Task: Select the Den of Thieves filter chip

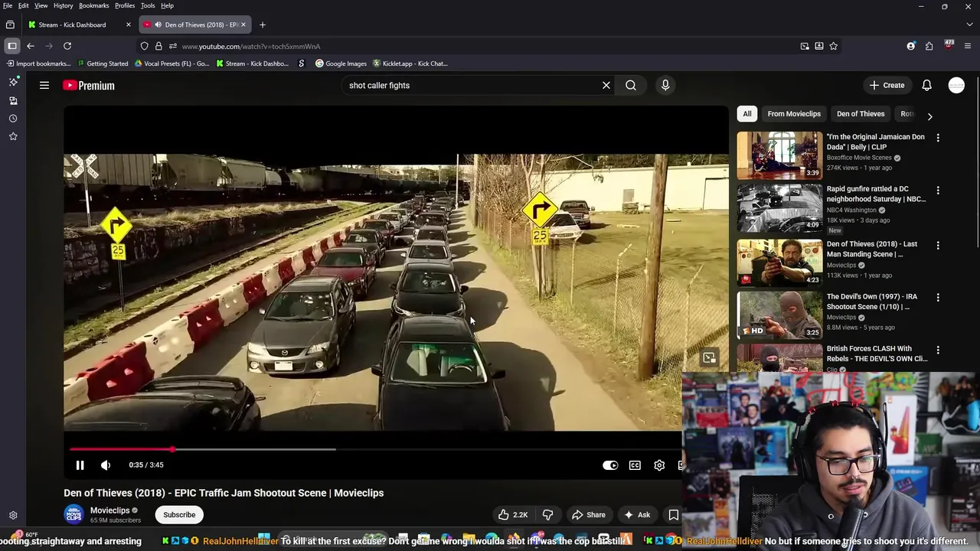Action: pos(861,114)
